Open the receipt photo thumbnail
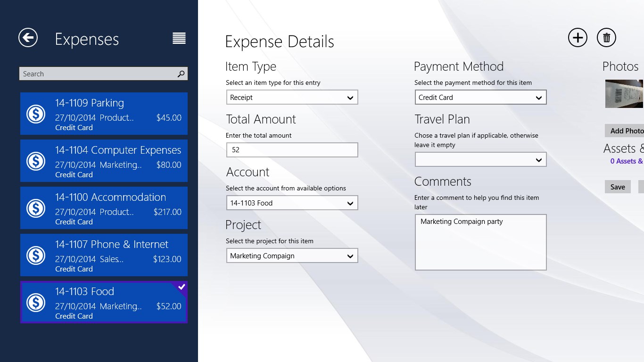The width and height of the screenshot is (644, 362). click(624, 94)
